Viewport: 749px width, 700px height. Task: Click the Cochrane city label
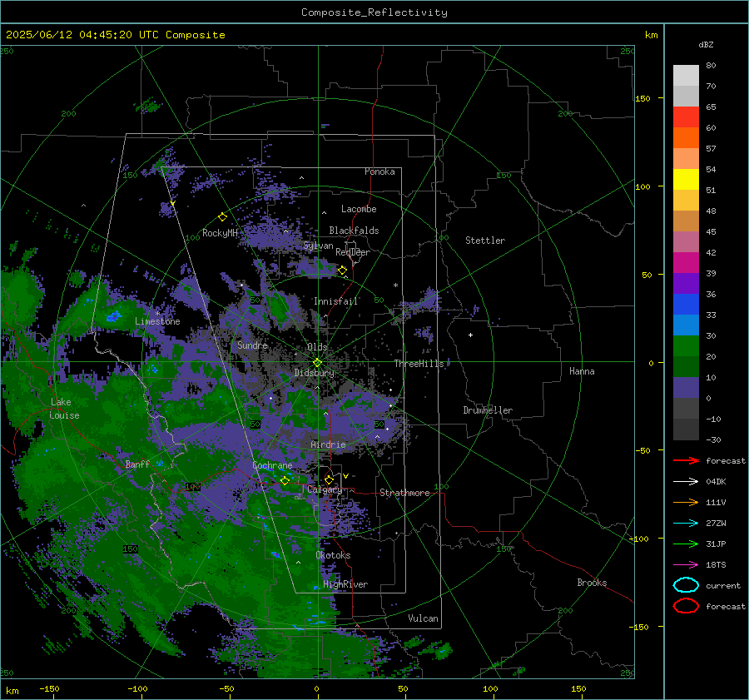tap(272, 465)
